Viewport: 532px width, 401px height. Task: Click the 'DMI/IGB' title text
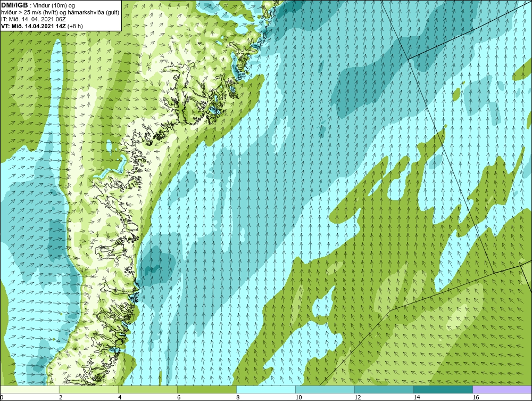(14, 5)
